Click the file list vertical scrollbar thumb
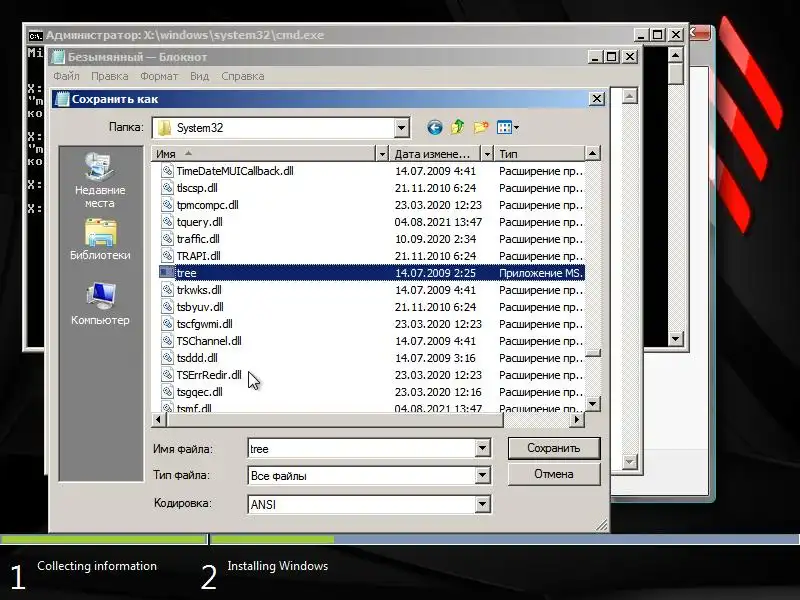Viewport: 800px width, 600px height. (592, 353)
